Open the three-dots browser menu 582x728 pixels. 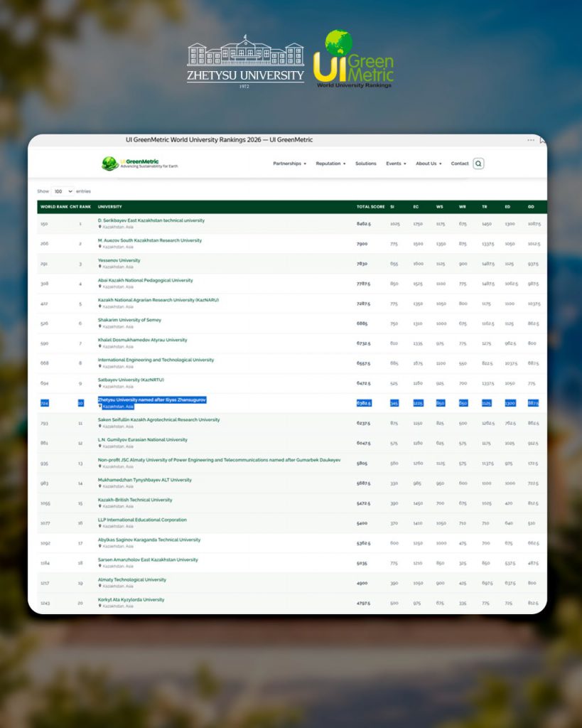coord(531,140)
